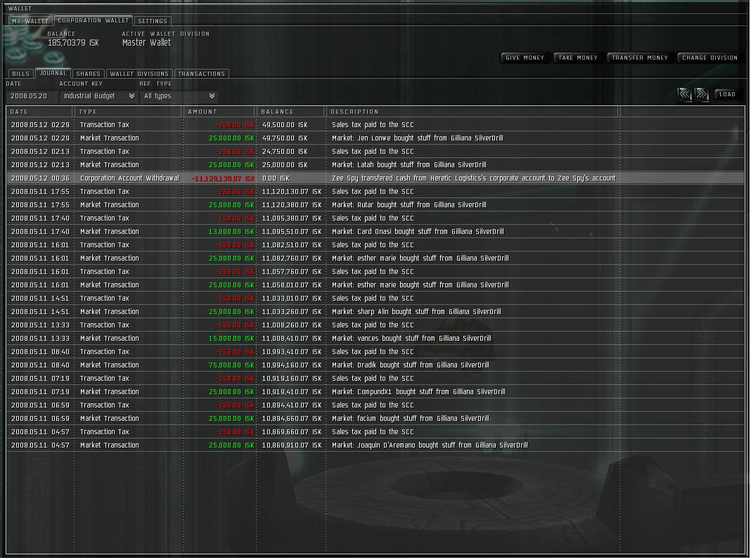The image size is (751, 560).
Task: Click the 49,500.00 ISK balance
Action: pos(285,125)
